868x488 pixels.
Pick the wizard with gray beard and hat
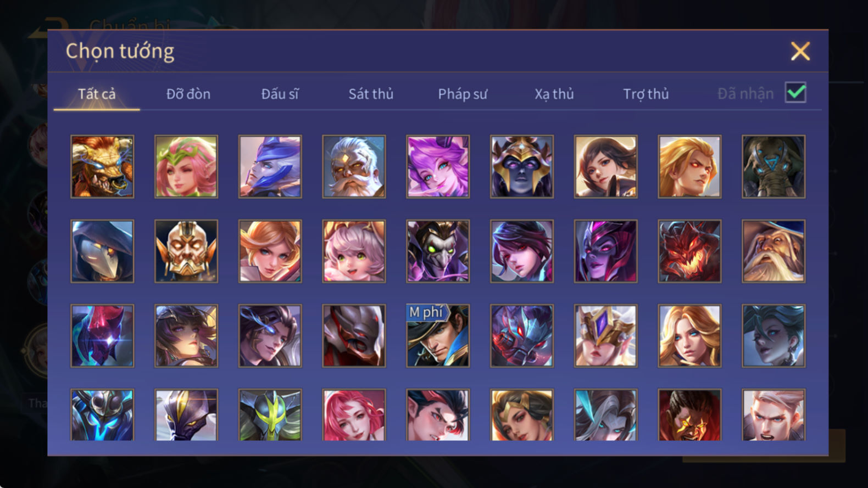[x=774, y=251]
